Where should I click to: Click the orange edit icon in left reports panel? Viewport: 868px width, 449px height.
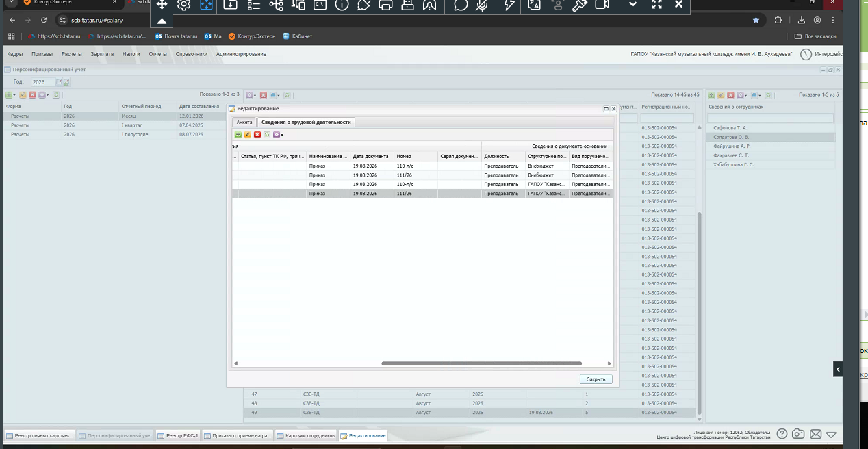coord(23,95)
